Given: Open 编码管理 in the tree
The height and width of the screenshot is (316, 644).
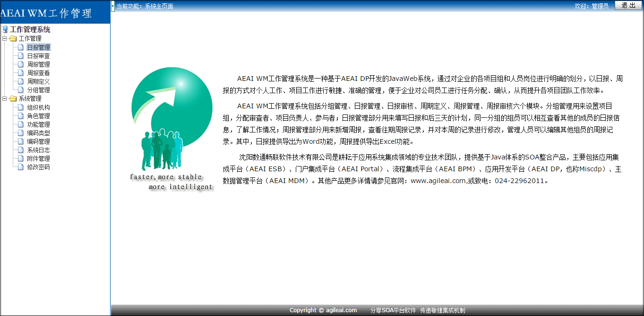Looking at the screenshot, I should (x=38, y=141).
